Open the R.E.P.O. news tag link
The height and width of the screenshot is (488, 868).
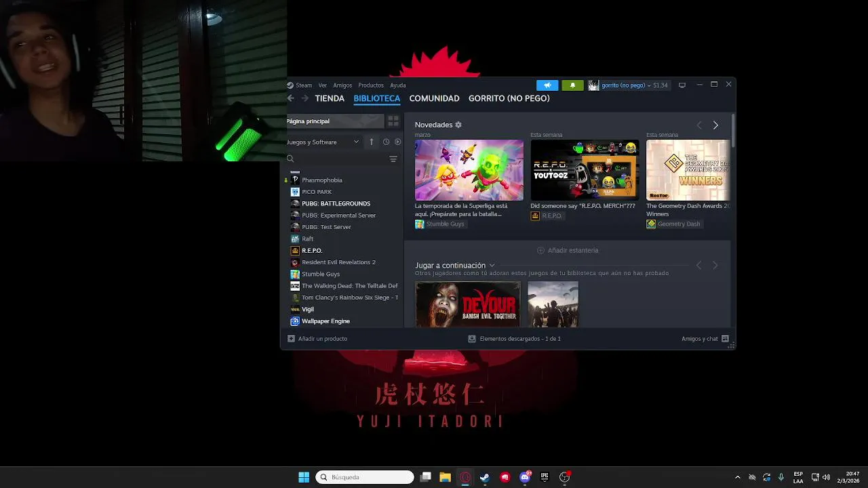point(547,216)
